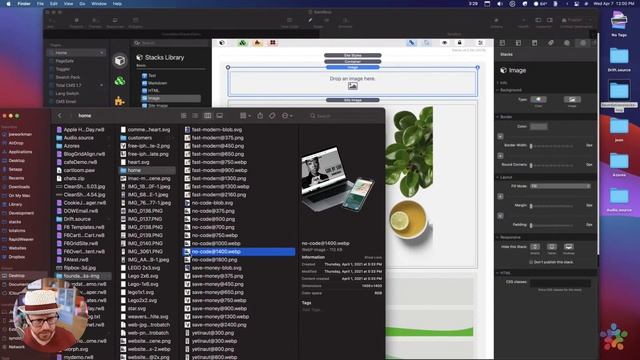This screenshot has height=360, width=640.
Task: Expand the Info section in inspector
Action: 498,82
